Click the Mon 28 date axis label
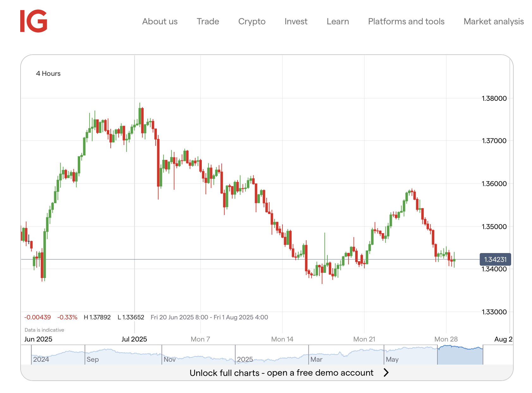532x393 pixels. click(446, 339)
